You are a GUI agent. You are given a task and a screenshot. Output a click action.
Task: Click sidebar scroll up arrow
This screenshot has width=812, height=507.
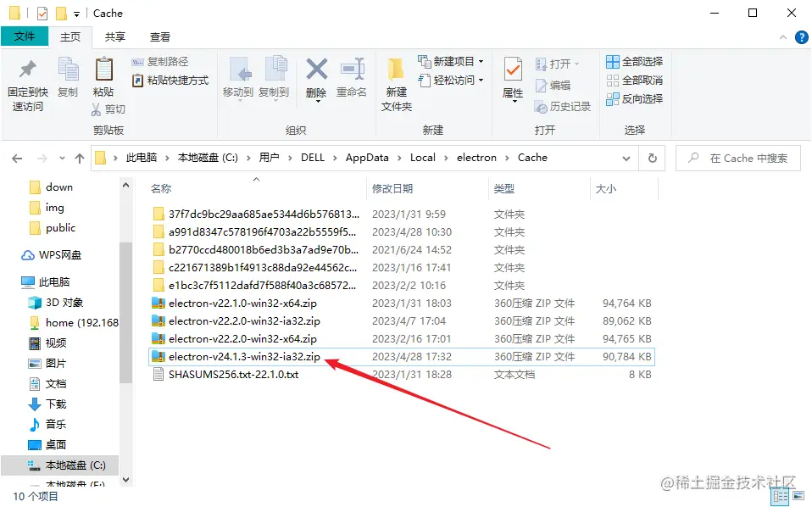tap(125, 186)
